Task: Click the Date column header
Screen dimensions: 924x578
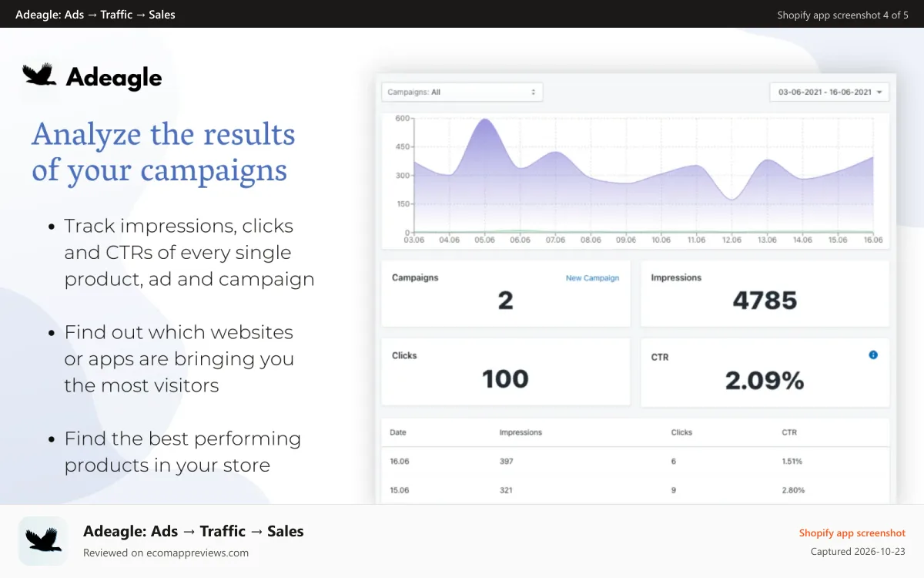Action: 398,432
